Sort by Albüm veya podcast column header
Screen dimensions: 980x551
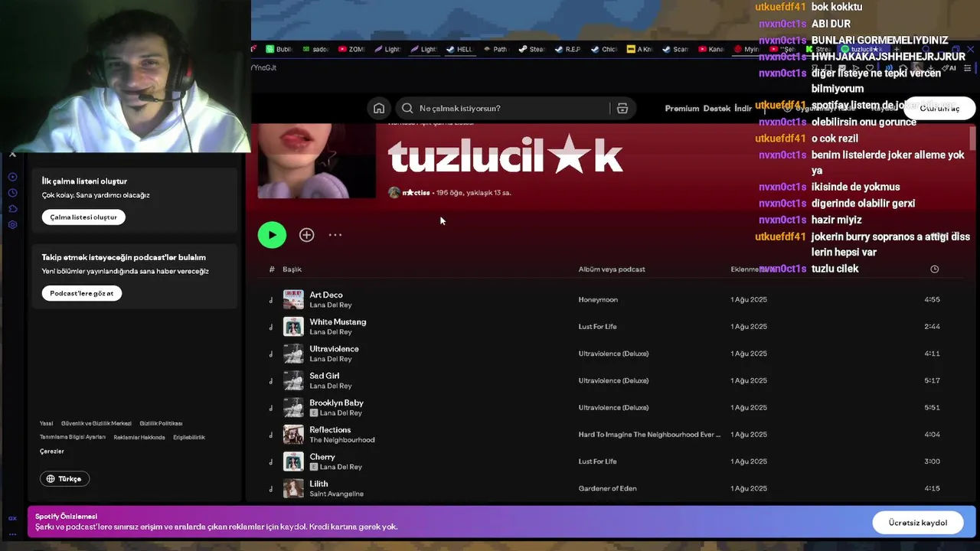tap(612, 269)
